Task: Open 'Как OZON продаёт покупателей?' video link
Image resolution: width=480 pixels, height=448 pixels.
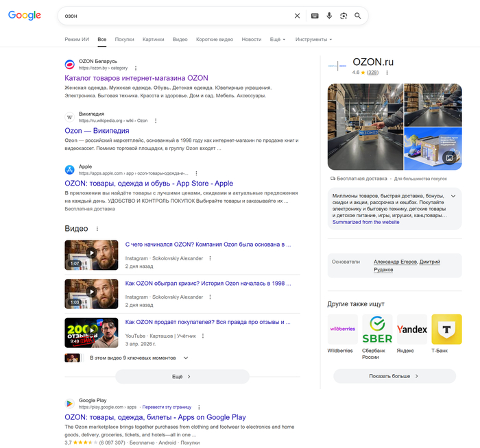Action: tap(208, 322)
